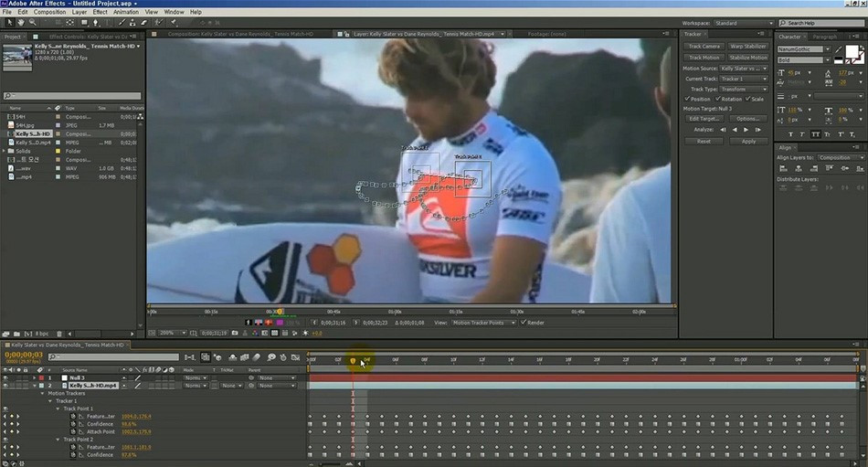Select the Puppet Pin tool
The width and height of the screenshot is (868, 467).
[x=174, y=23]
